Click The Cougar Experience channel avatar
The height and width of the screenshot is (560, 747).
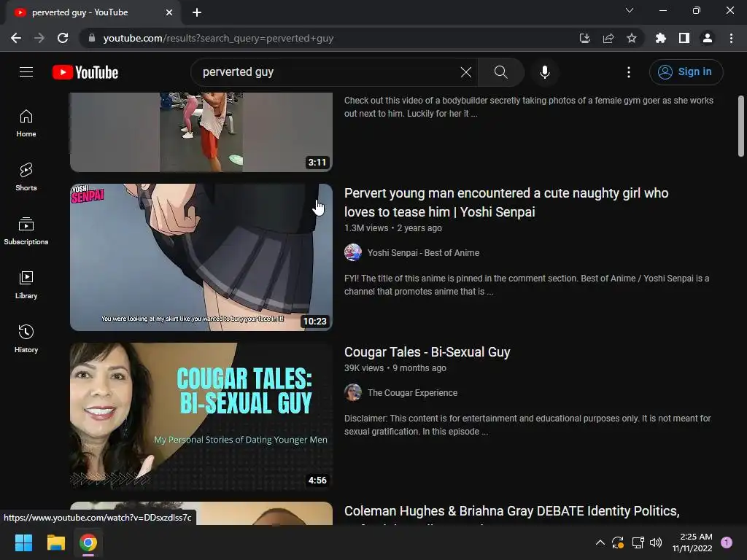coord(353,392)
